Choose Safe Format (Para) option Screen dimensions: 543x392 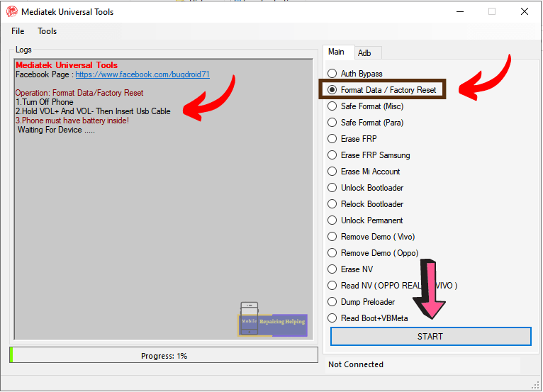coord(365,123)
